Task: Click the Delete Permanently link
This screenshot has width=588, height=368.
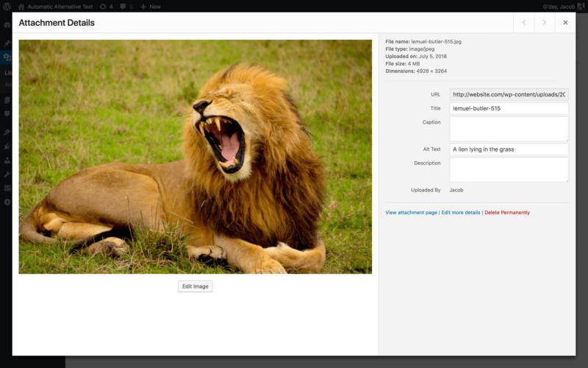Action: point(507,213)
